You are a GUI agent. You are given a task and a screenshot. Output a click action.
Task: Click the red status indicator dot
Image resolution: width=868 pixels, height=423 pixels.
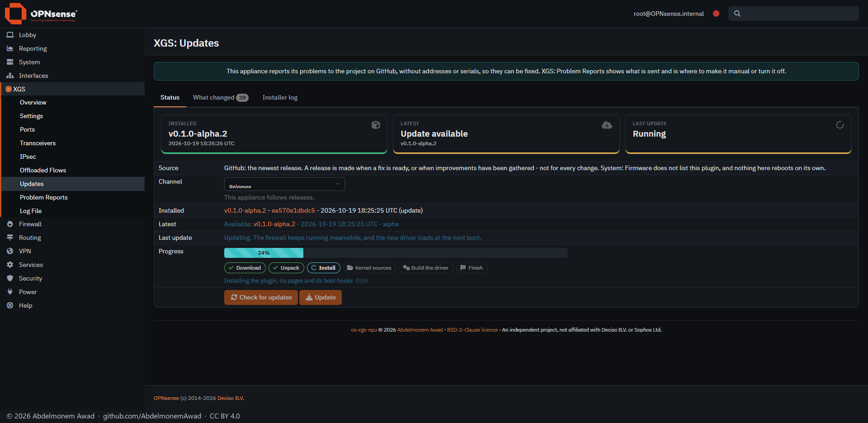[x=716, y=14]
